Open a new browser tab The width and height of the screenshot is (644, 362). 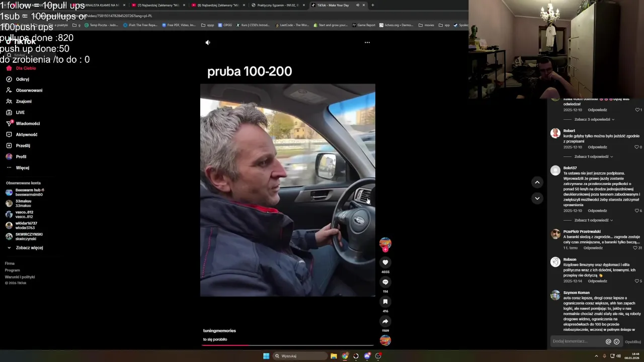click(373, 5)
